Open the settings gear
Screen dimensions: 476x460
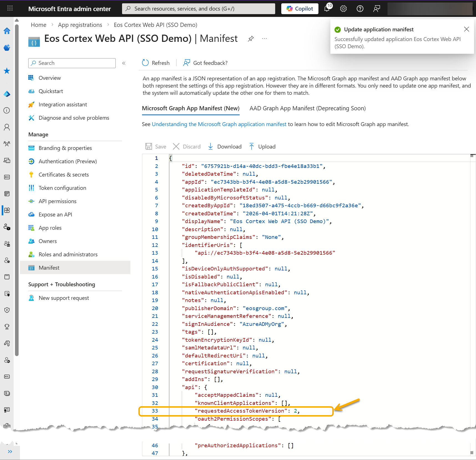tap(343, 9)
